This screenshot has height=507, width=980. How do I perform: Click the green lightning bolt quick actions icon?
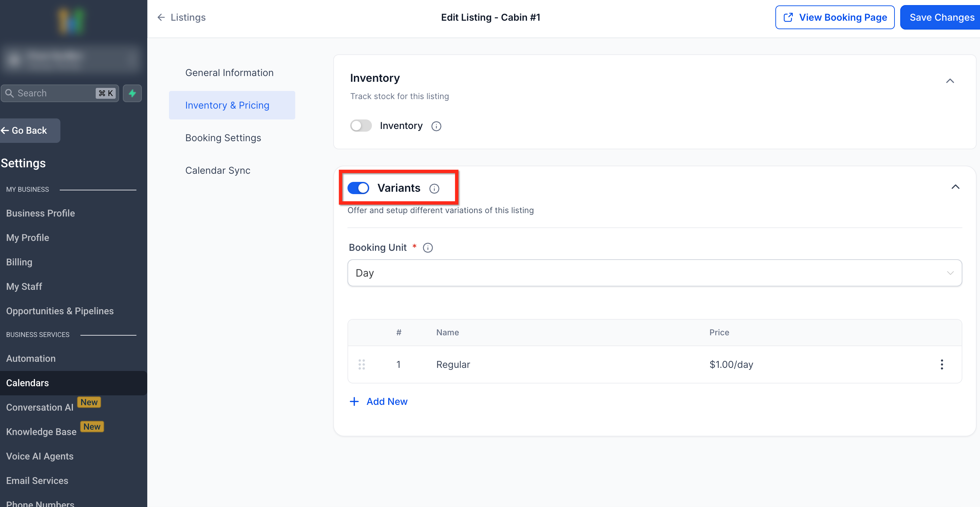132,93
